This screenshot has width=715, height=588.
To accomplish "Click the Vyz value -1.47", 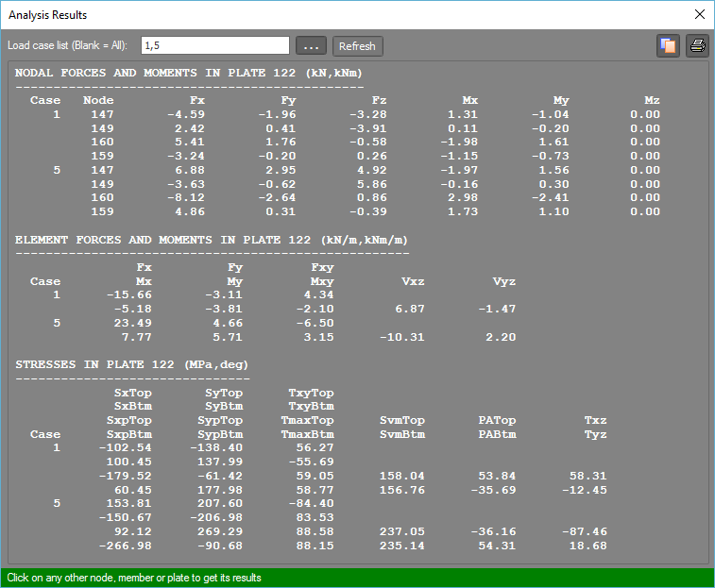I will 497,309.
